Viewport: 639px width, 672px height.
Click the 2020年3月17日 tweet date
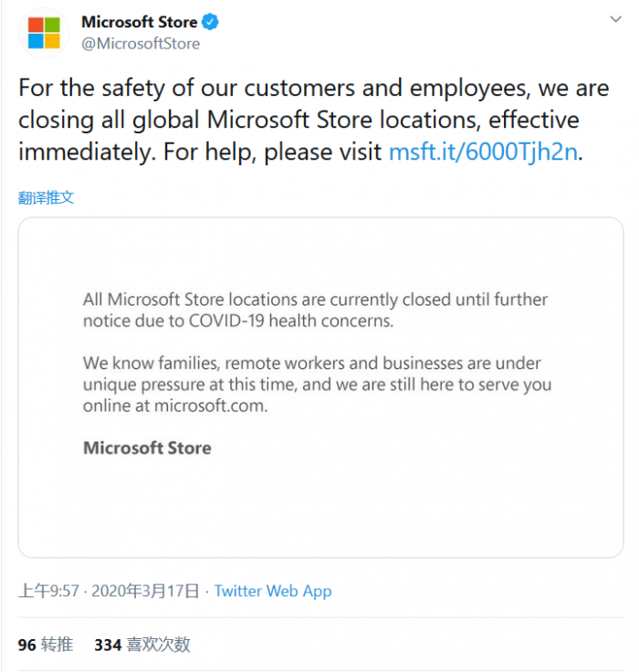tap(146, 591)
